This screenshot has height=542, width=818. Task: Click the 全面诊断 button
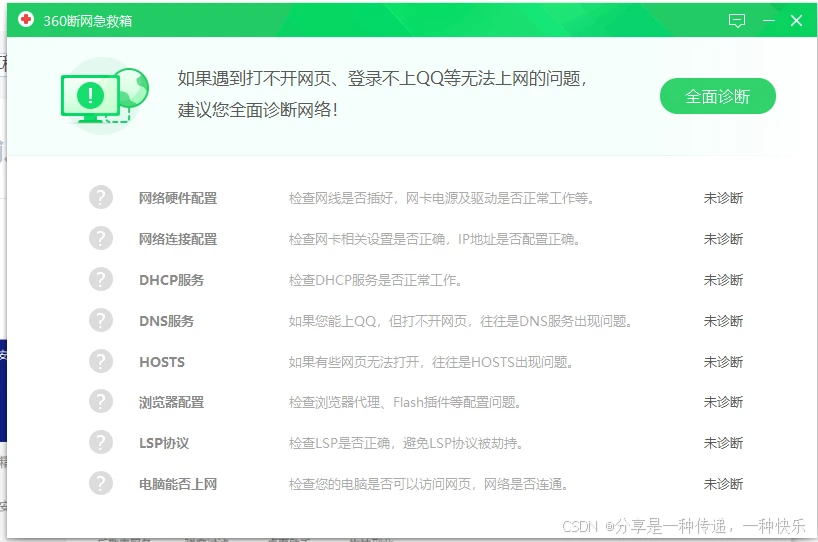click(717, 96)
